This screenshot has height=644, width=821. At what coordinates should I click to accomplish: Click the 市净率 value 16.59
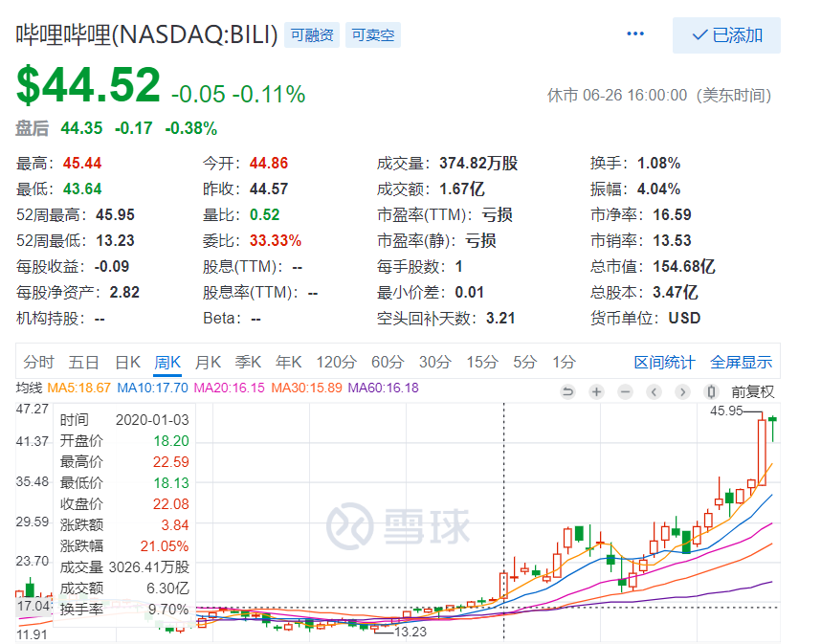click(x=673, y=214)
